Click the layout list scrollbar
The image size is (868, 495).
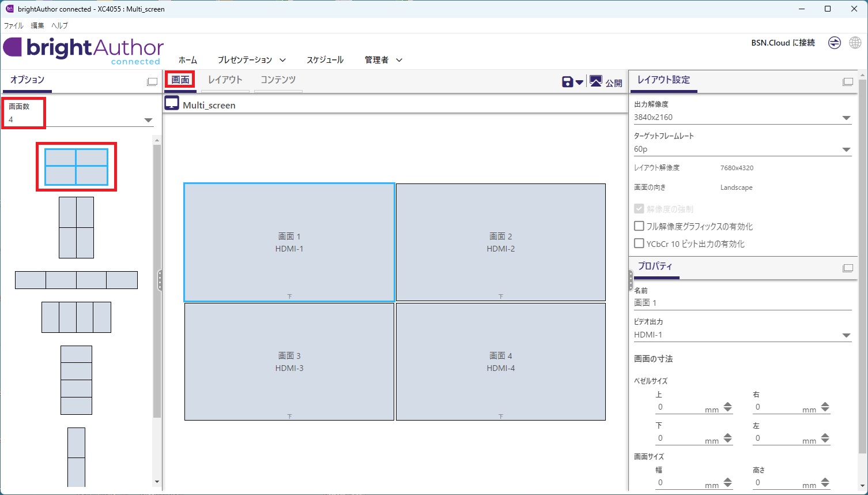pyautogui.click(x=157, y=281)
